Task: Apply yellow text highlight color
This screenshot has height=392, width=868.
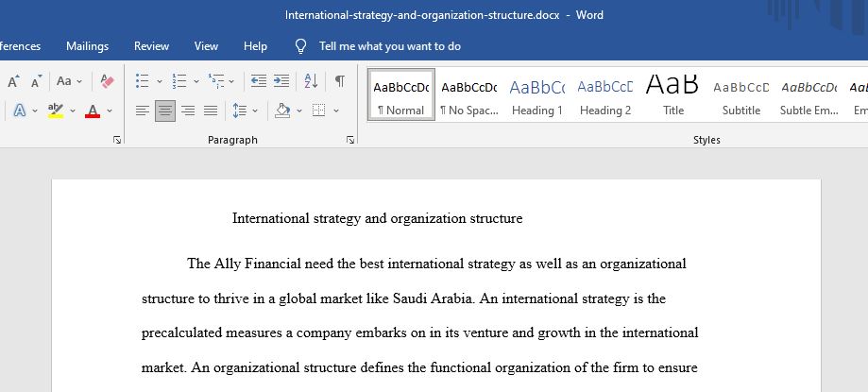Action: tap(56, 111)
